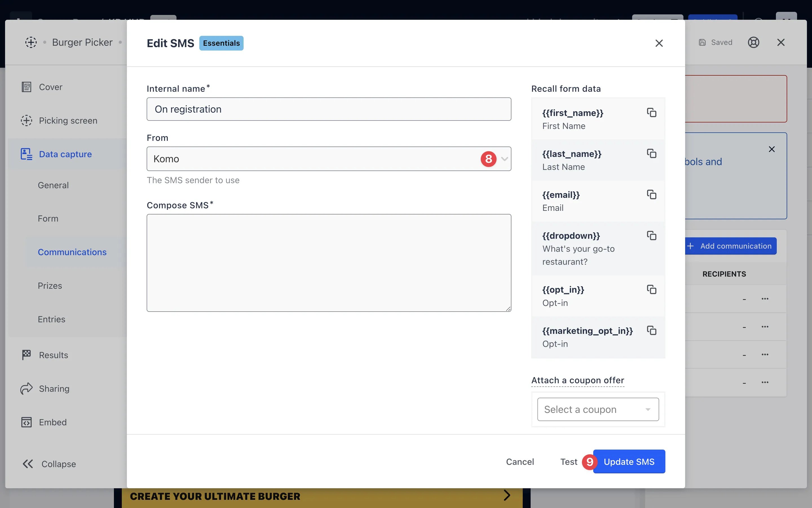Collapse the sidebar
812x508 pixels.
coord(49,464)
